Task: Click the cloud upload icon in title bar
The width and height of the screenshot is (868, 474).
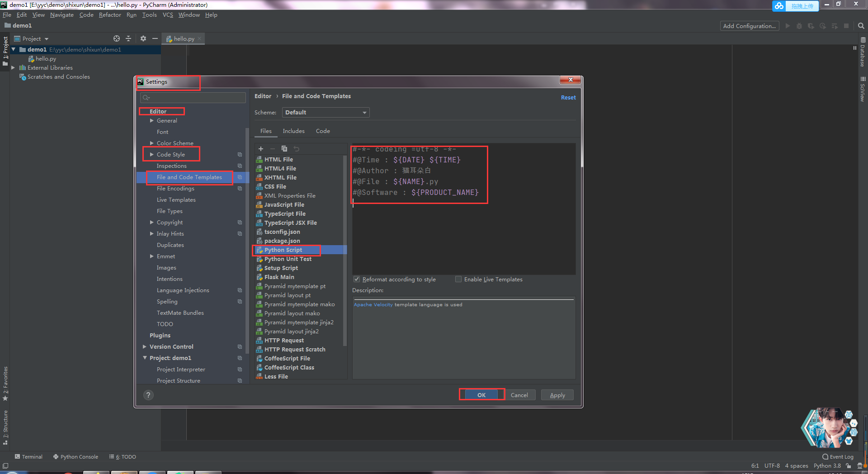Action: click(779, 6)
